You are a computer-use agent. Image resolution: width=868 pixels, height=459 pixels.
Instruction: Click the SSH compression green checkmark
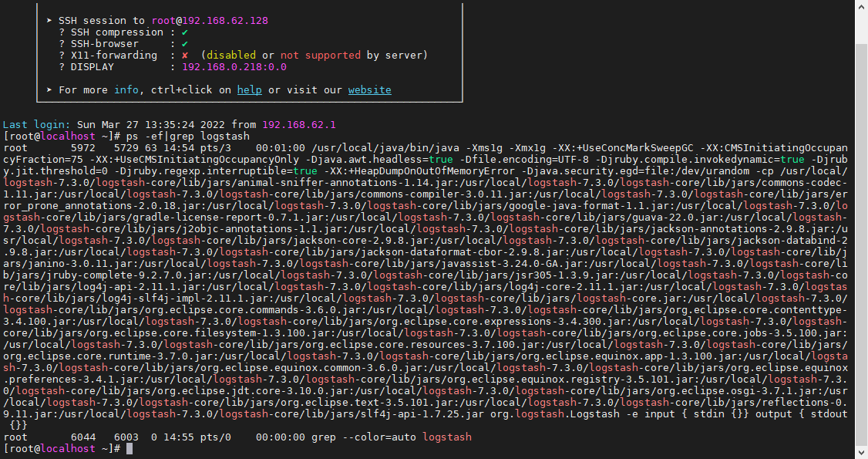tap(185, 32)
